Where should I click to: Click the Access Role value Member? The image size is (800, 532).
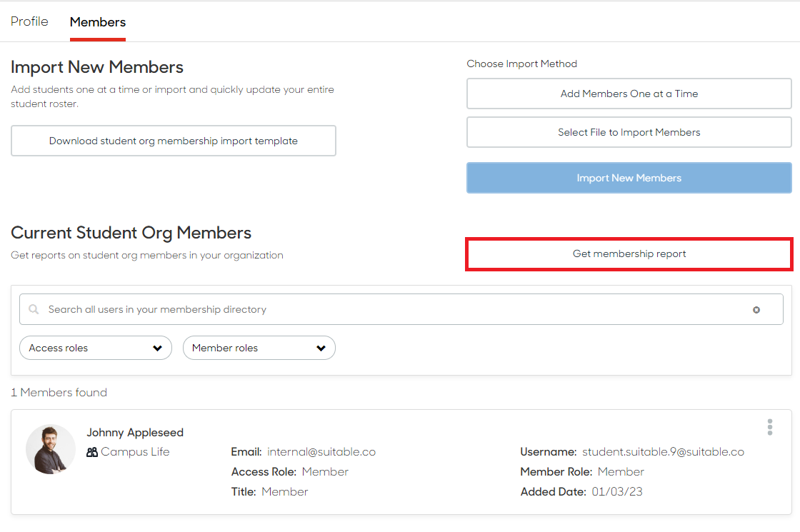[x=325, y=472]
